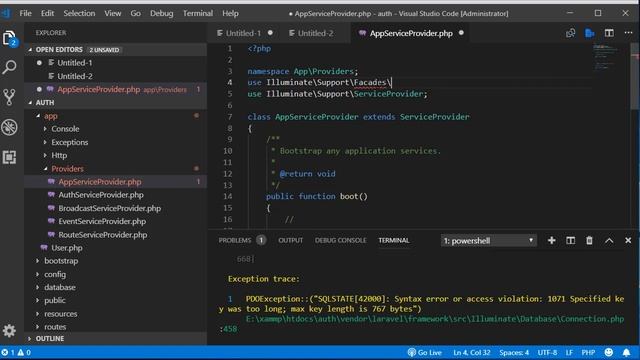The width and height of the screenshot is (640, 360).
Task: Maximize the panel with up chevron
Action: [609, 240]
